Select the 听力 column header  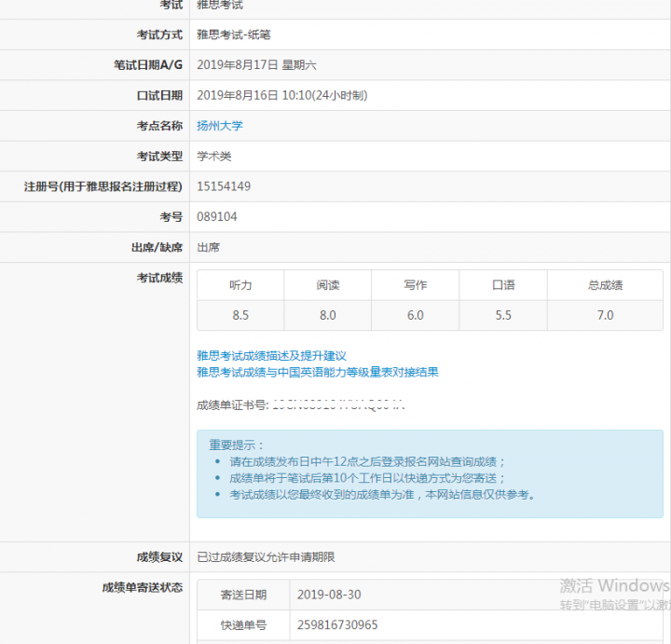240,286
